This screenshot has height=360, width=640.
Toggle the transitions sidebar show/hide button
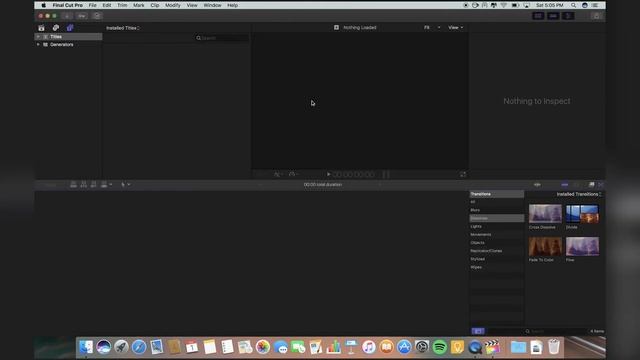tap(478, 331)
